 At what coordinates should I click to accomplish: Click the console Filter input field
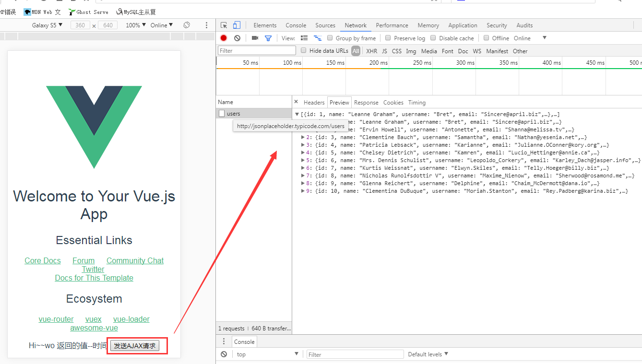pyautogui.click(x=355, y=354)
